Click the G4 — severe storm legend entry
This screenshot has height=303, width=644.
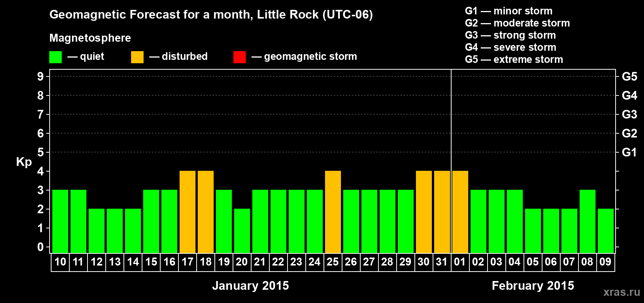(511, 47)
